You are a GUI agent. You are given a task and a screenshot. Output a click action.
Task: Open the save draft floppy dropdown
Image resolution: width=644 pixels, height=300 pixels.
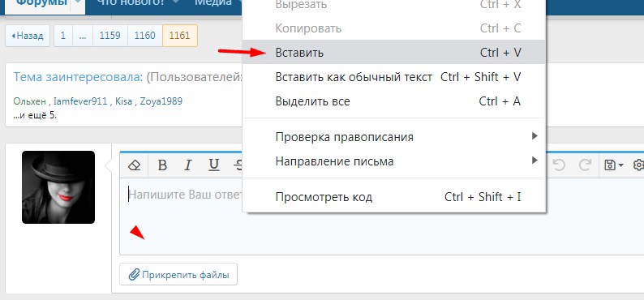pos(614,165)
